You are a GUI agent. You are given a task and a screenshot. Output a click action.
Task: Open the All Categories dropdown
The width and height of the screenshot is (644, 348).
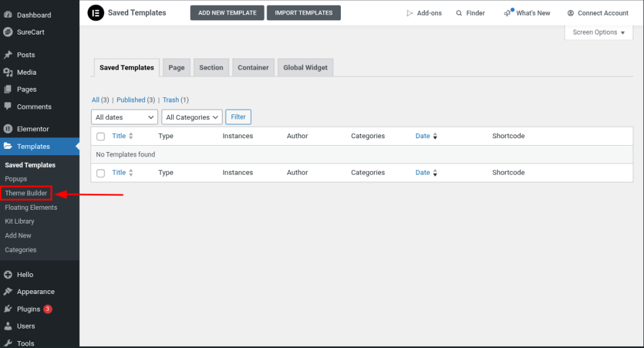pos(192,117)
